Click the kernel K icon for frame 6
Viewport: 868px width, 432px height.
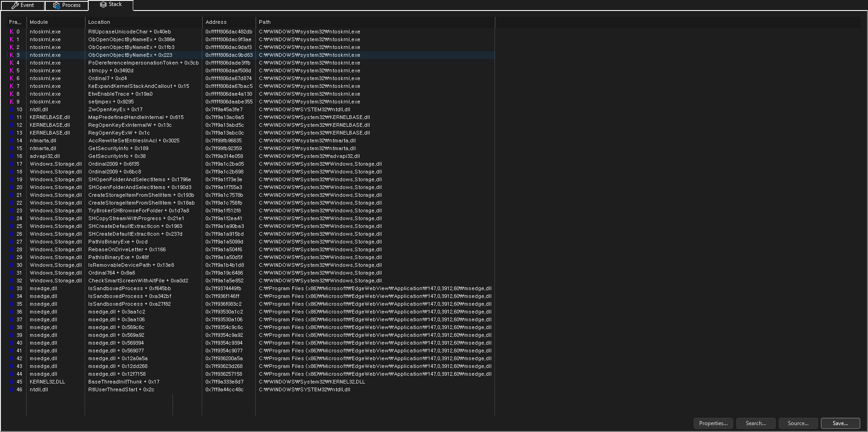pos(11,78)
